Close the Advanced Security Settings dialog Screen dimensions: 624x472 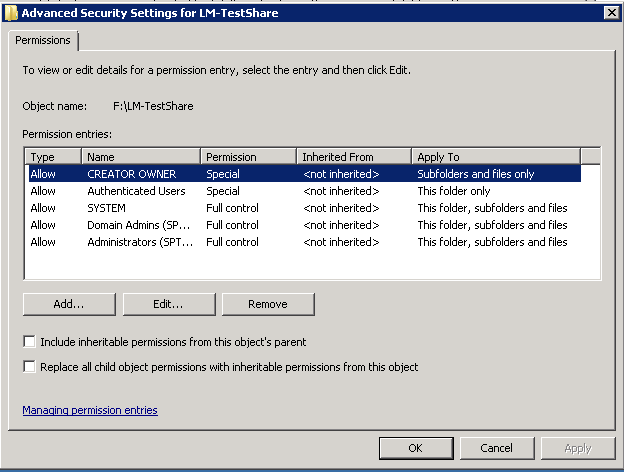point(612,13)
